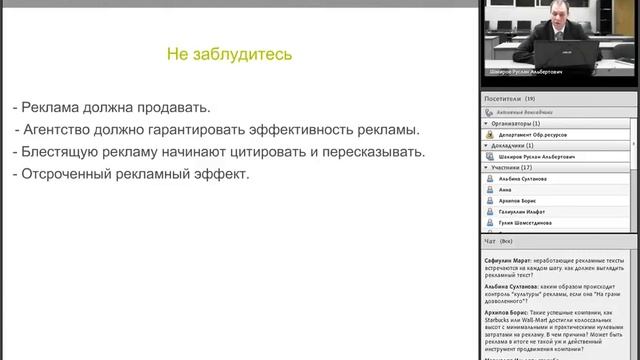Image resolution: width=640 pixels, height=360 pixels.
Task: Click host icon beside Департамент Обр.ресурсов
Action: click(x=490, y=135)
